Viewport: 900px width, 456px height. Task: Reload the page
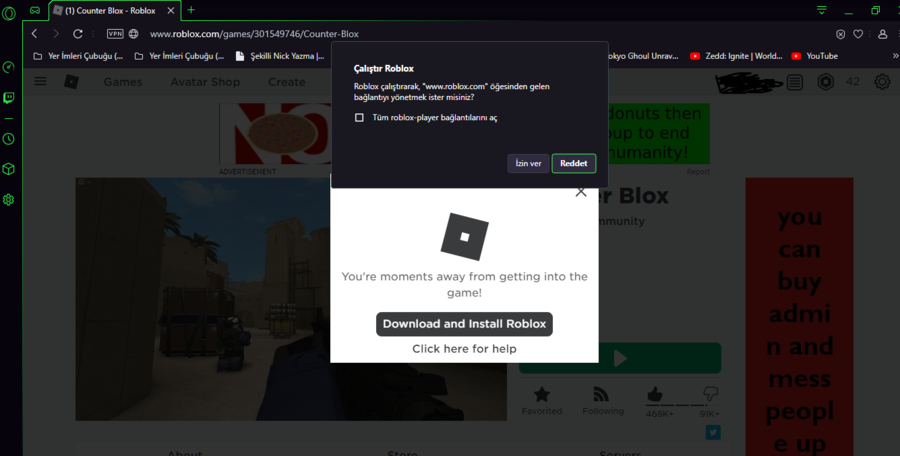point(78,34)
